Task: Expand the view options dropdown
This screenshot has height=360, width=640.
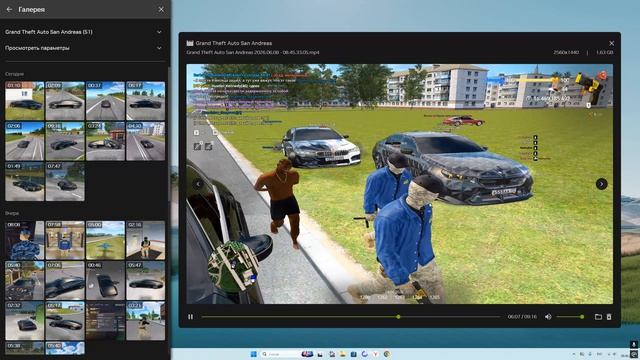Action: coord(84,48)
